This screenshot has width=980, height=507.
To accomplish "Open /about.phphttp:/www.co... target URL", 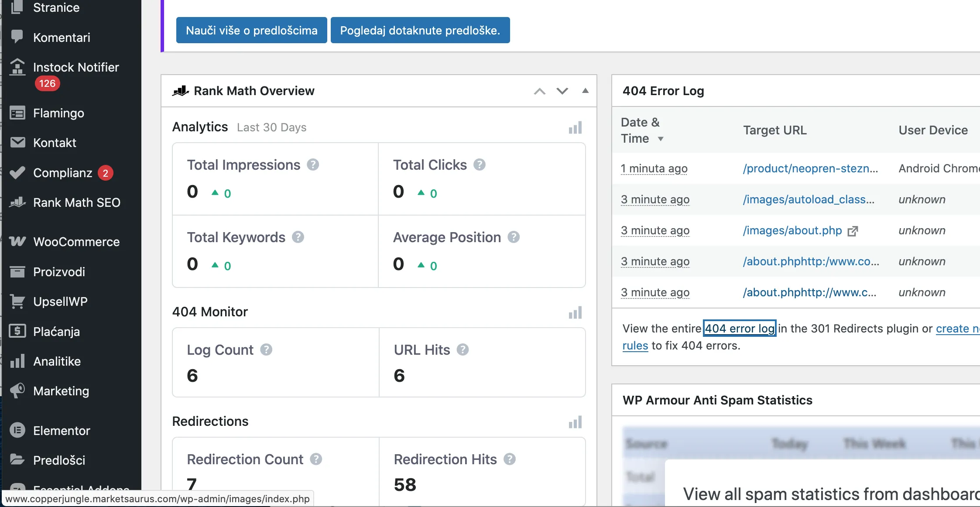I will point(811,261).
